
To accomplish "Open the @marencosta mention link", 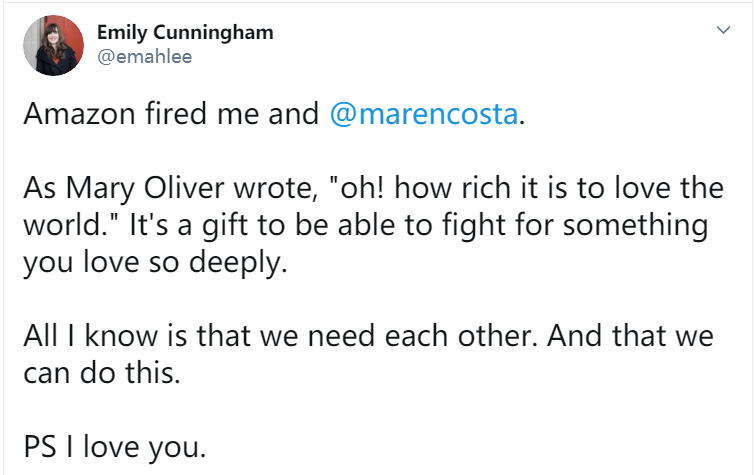I will click(423, 113).
